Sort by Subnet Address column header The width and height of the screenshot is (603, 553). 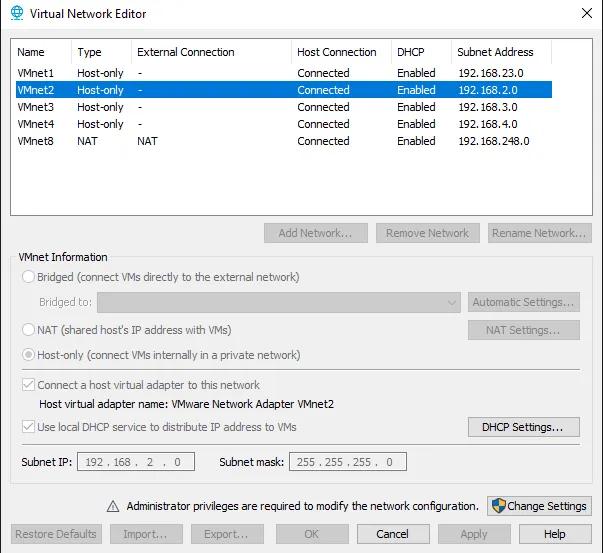501,52
